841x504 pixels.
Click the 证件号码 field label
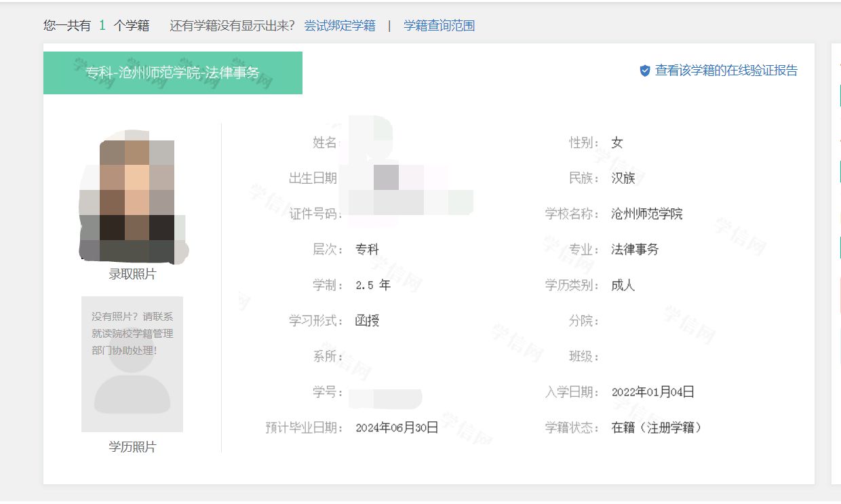coord(315,214)
